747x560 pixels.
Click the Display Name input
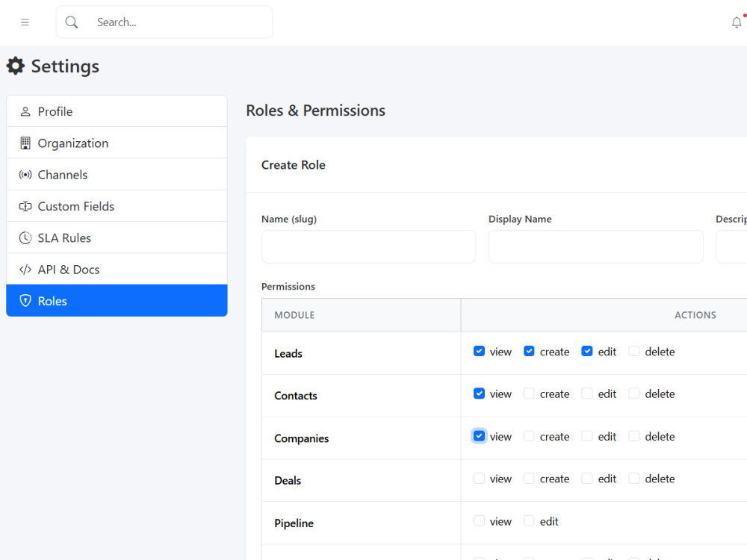[x=596, y=246]
